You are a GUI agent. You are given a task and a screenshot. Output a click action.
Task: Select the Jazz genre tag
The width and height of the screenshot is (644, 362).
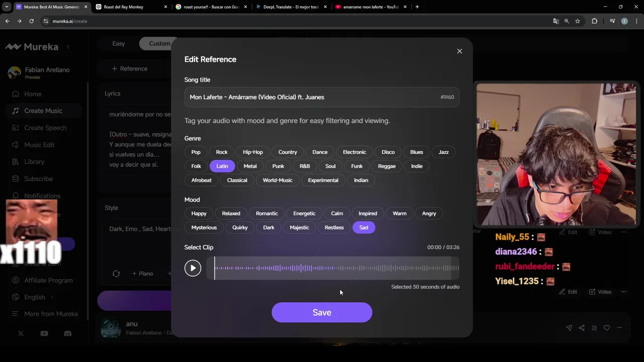tap(444, 152)
